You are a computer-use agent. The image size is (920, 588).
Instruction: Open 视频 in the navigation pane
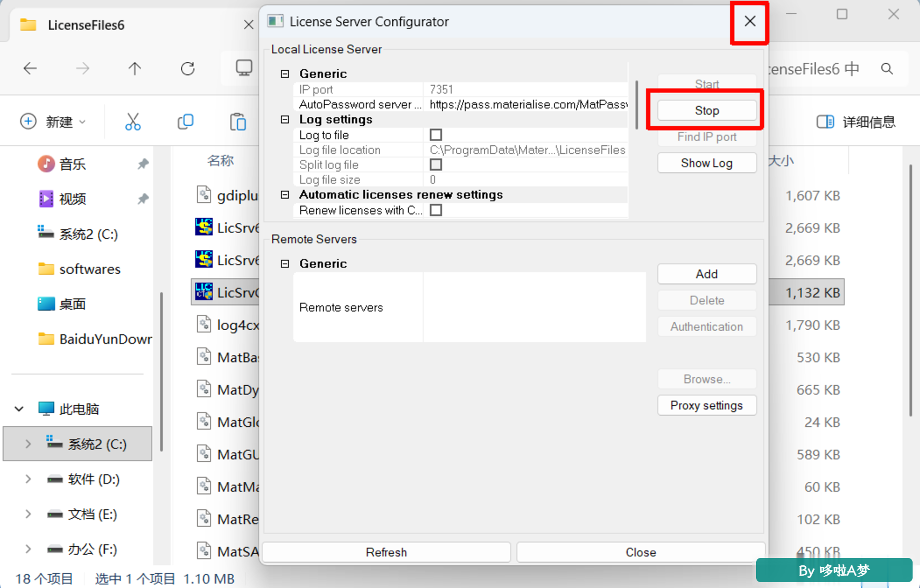(72, 199)
